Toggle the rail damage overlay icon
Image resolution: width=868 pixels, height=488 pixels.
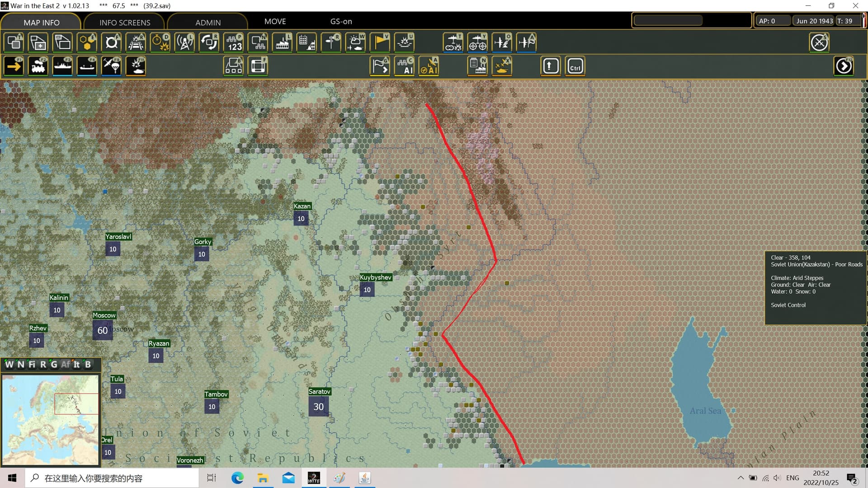pyautogui.click(x=136, y=42)
